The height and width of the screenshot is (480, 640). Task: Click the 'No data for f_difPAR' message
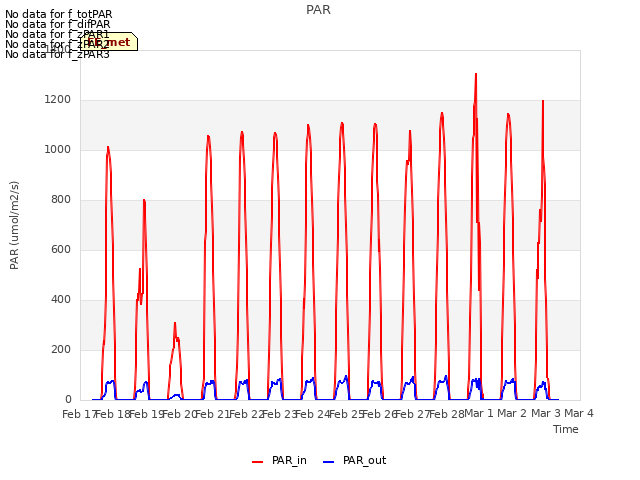point(58,24)
